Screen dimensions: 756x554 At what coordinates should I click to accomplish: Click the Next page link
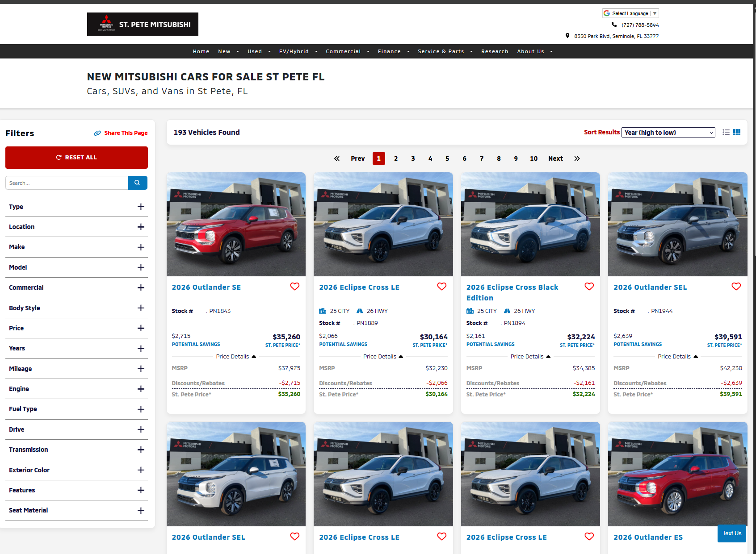[x=556, y=158]
